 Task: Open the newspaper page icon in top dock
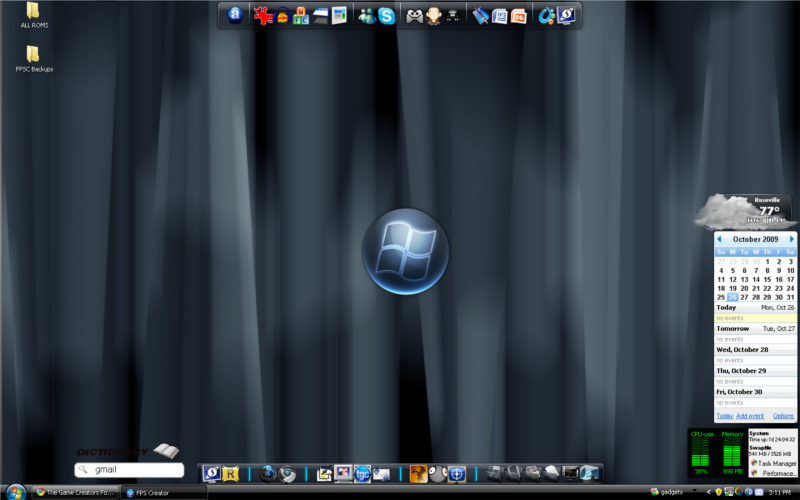point(339,16)
